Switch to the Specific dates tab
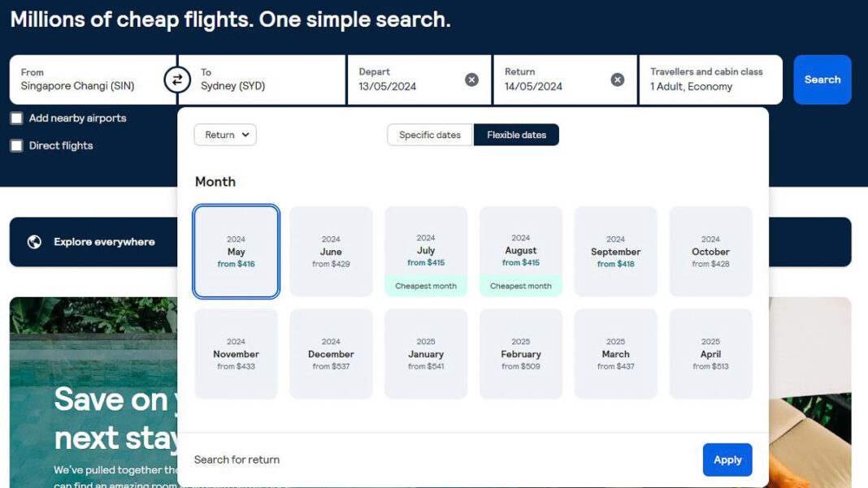The width and height of the screenshot is (868, 488). pyautogui.click(x=429, y=135)
